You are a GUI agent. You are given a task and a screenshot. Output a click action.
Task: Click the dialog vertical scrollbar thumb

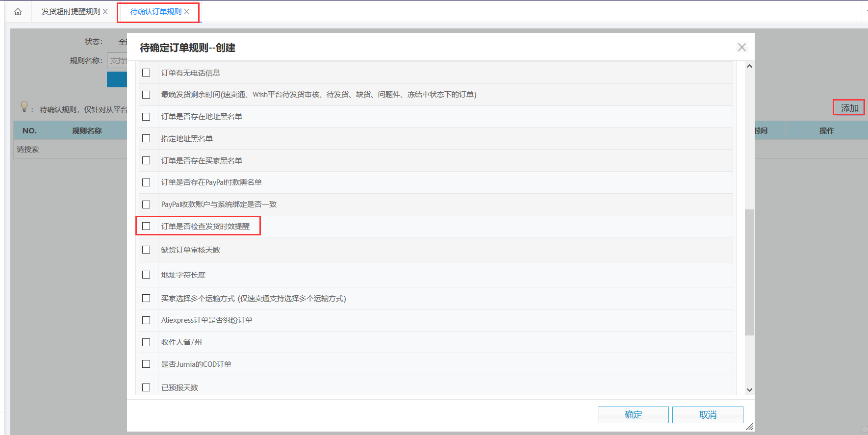click(749, 272)
